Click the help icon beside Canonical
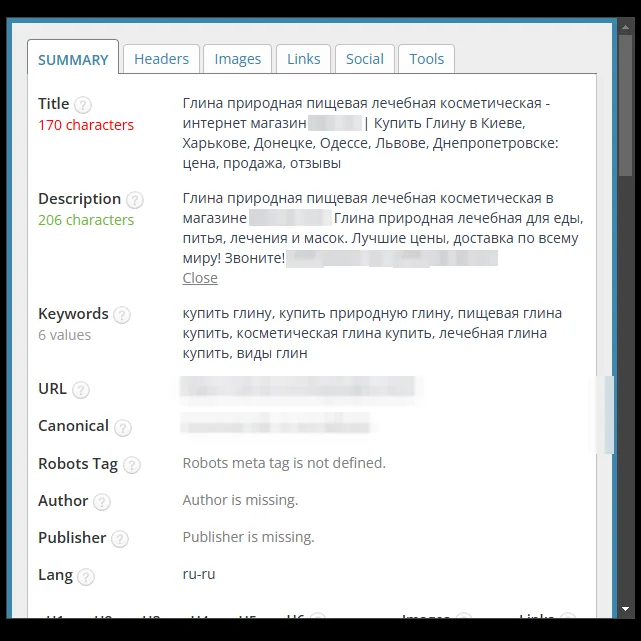Screen dimensions: 641x641 pos(123,427)
